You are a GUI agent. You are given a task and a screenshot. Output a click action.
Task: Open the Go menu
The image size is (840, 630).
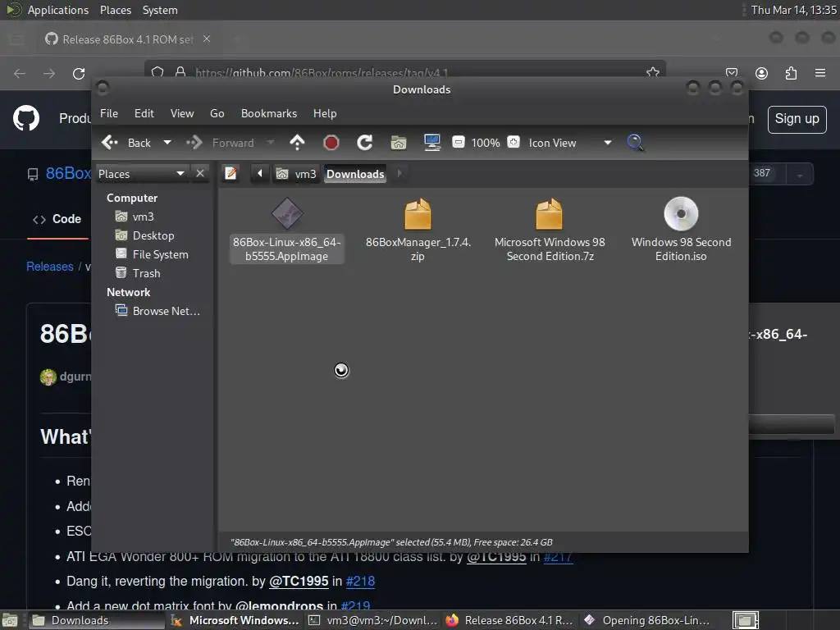click(217, 113)
